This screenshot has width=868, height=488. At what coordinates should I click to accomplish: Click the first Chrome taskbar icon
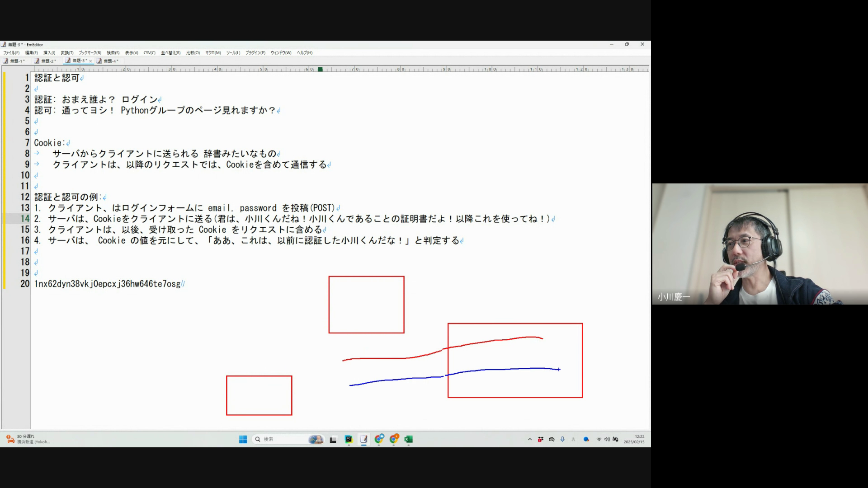pyautogui.click(x=379, y=439)
